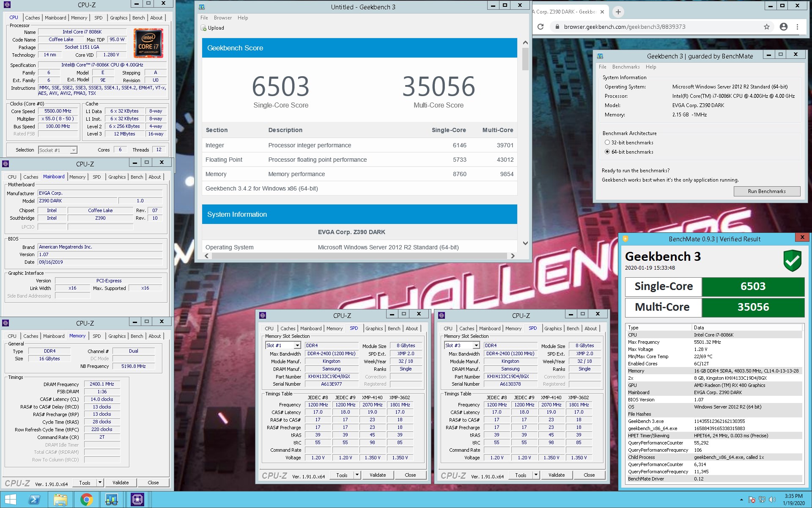Click Validate in the Slot #1 SPD window

pos(378,475)
